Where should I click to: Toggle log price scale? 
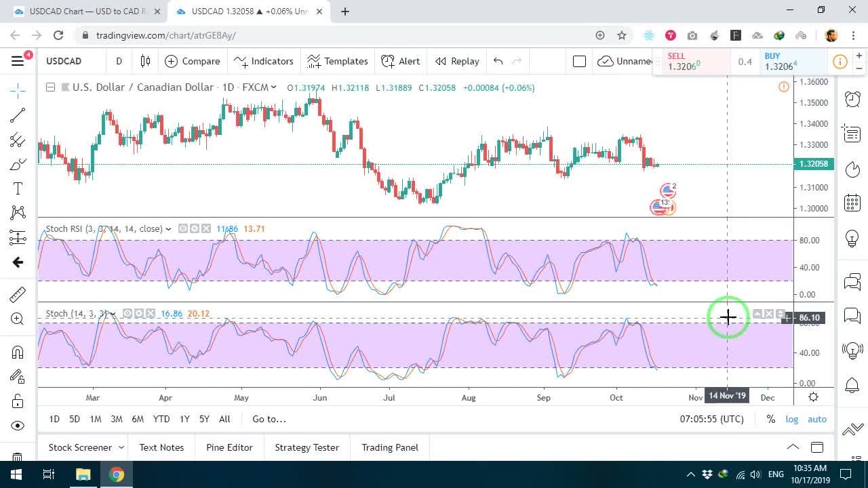click(792, 419)
